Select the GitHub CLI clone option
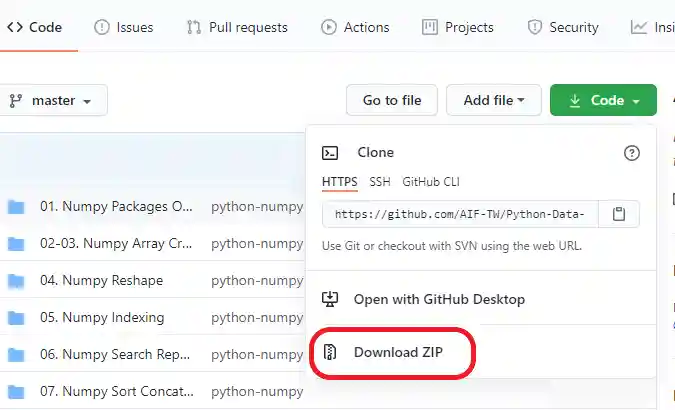This screenshot has width=675, height=410. [x=431, y=182]
